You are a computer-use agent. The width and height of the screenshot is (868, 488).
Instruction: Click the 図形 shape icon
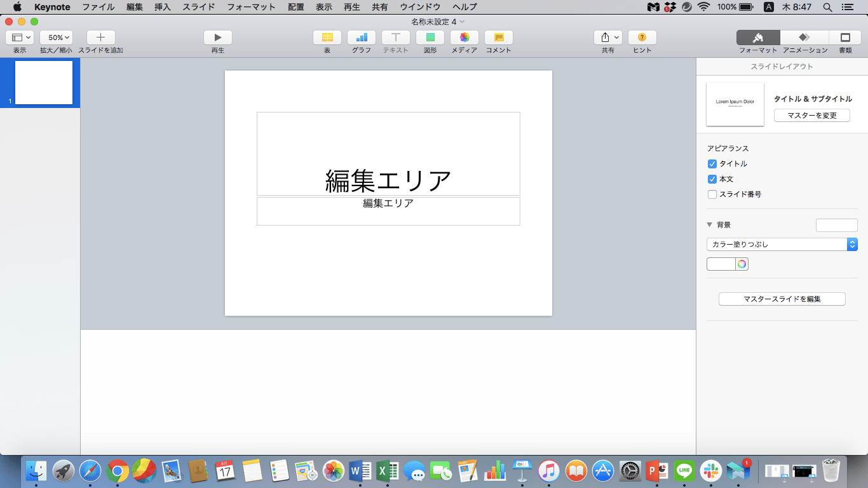430,37
